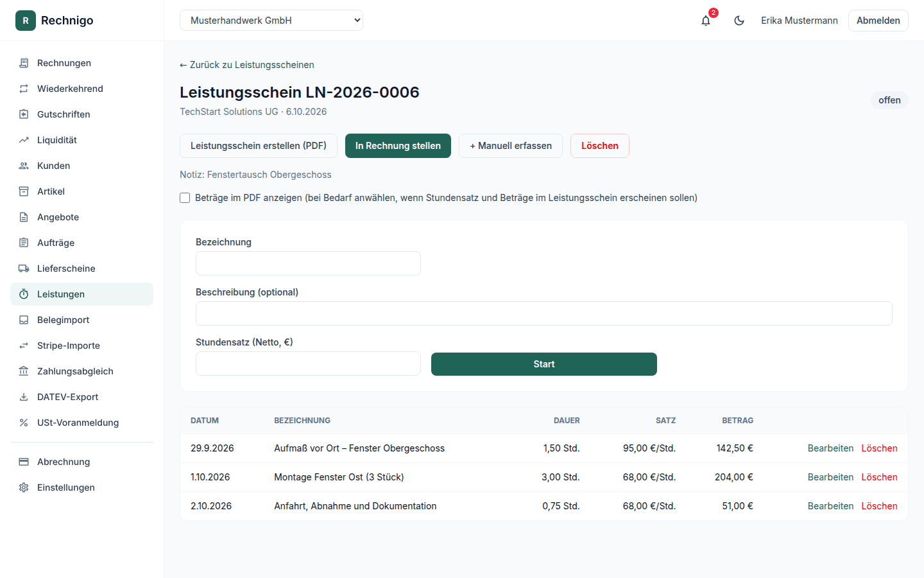924x578 pixels.
Task: Click 'In Rechnung stellen' button
Action: point(398,146)
